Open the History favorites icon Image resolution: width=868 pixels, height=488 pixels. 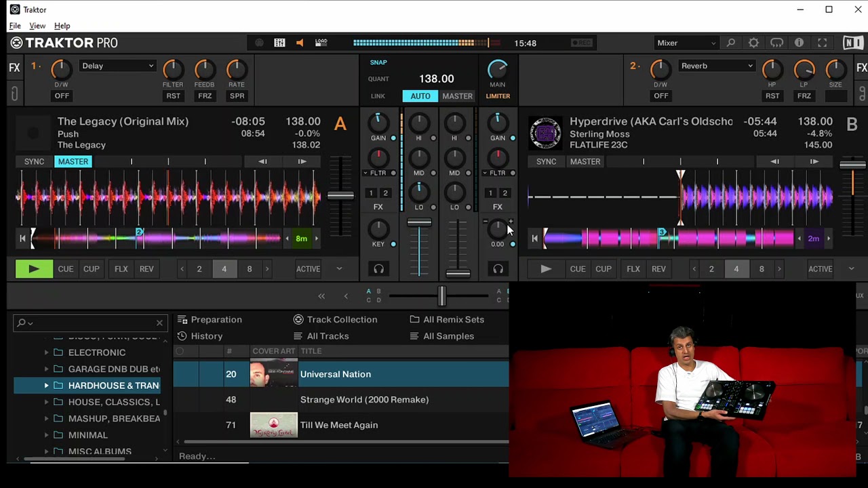coord(182,336)
